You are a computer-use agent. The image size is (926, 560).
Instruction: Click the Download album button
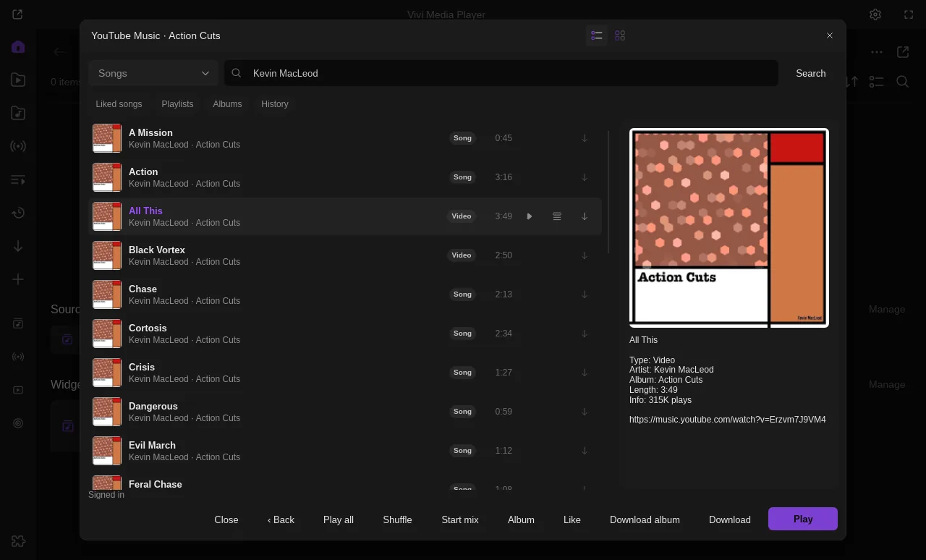(x=645, y=519)
